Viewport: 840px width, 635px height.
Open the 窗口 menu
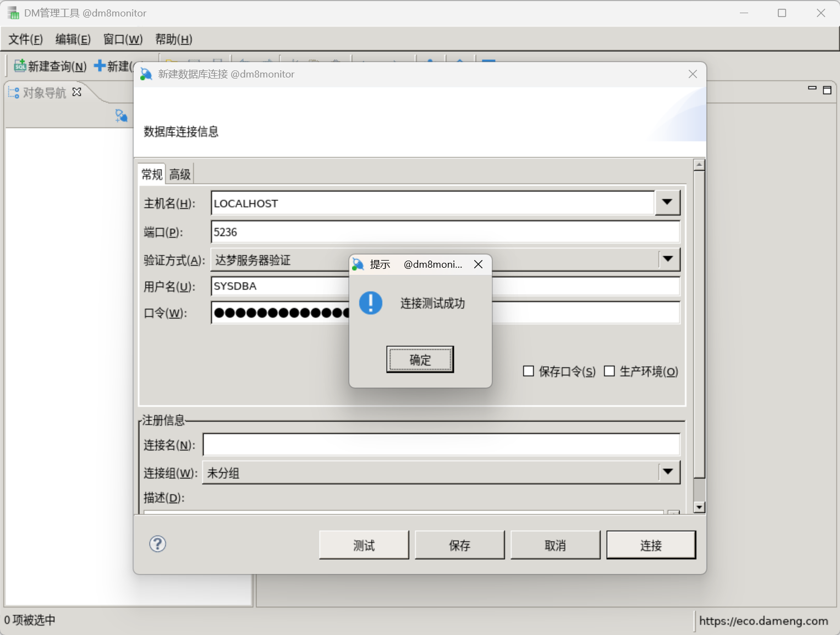click(x=123, y=40)
